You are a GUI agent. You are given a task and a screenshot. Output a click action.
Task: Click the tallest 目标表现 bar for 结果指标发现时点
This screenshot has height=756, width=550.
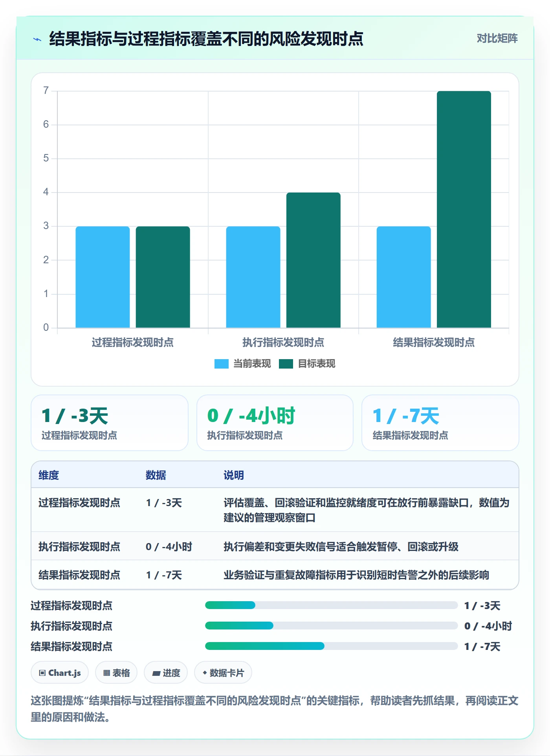(x=464, y=209)
